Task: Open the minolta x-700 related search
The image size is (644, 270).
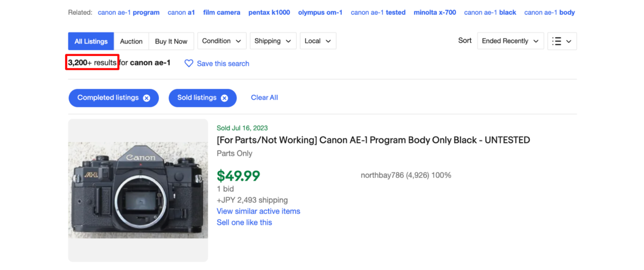Action: (434, 12)
